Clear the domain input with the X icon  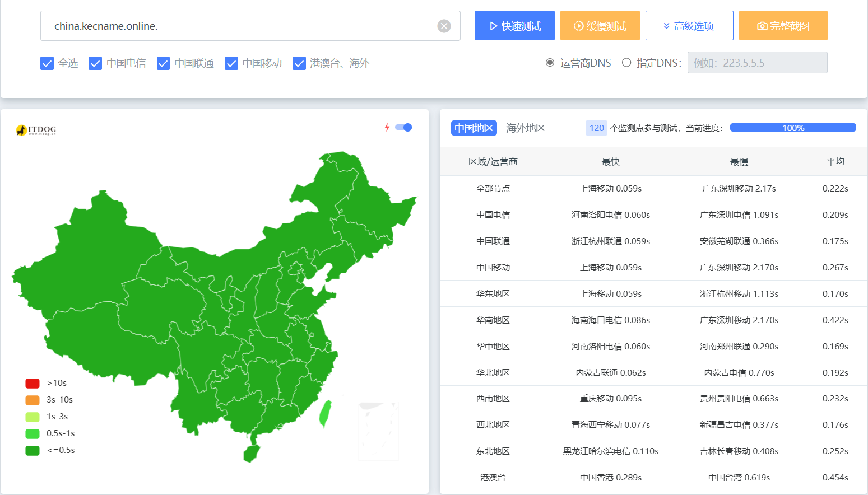(x=444, y=26)
